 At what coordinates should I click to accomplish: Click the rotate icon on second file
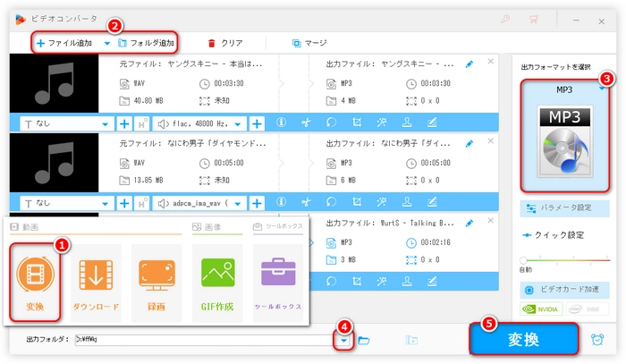coord(332,203)
